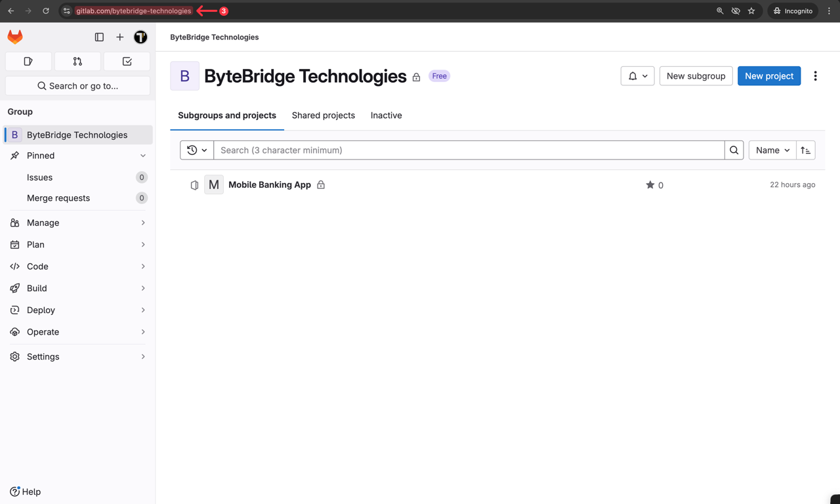Open the Name sort dropdown
The height and width of the screenshot is (504, 840).
coord(772,150)
